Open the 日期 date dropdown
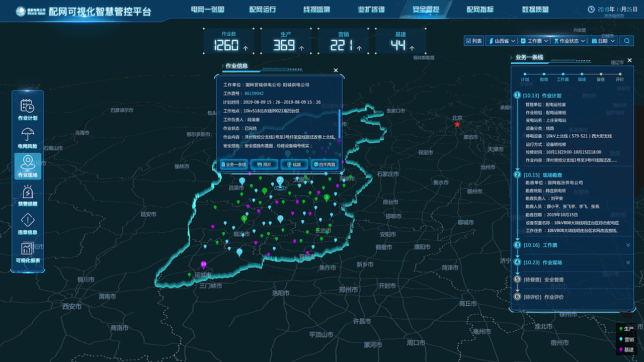Screen dimensions: 644x362 pos(603,41)
